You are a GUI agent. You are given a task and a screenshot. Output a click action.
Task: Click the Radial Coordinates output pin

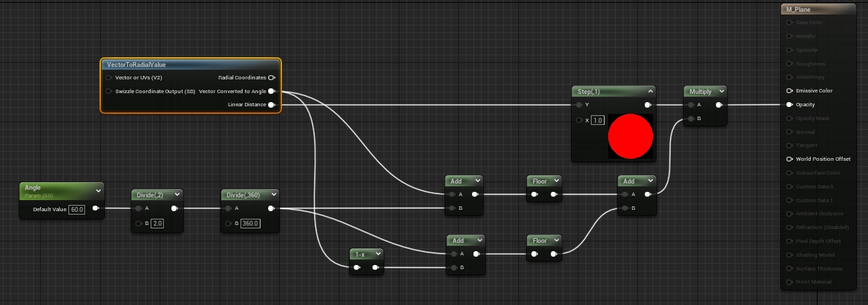coord(272,78)
